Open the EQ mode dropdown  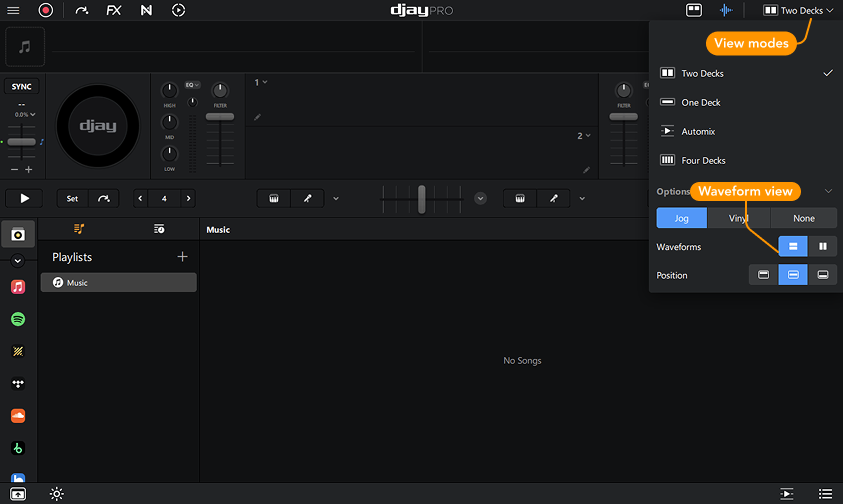pyautogui.click(x=192, y=85)
